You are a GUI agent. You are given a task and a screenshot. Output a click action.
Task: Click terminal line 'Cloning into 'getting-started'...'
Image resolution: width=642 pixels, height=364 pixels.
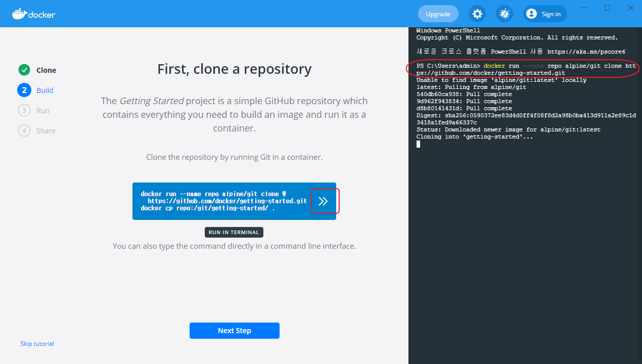(475, 137)
